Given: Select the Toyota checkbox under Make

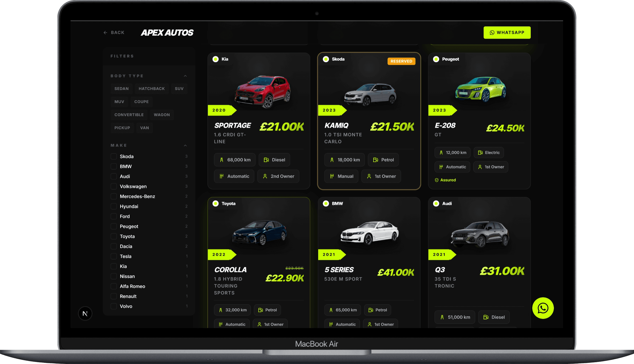Looking at the screenshot, I should pyautogui.click(x=114, y=236).
